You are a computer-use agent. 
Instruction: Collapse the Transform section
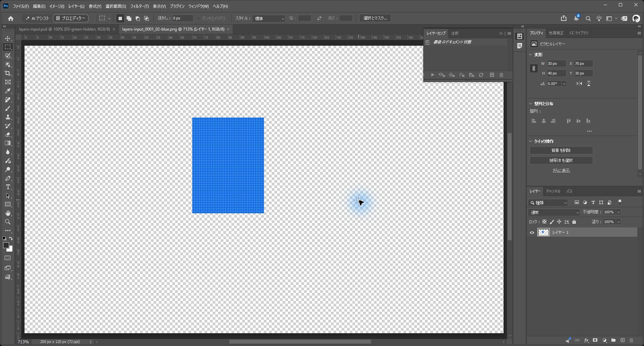531,54
